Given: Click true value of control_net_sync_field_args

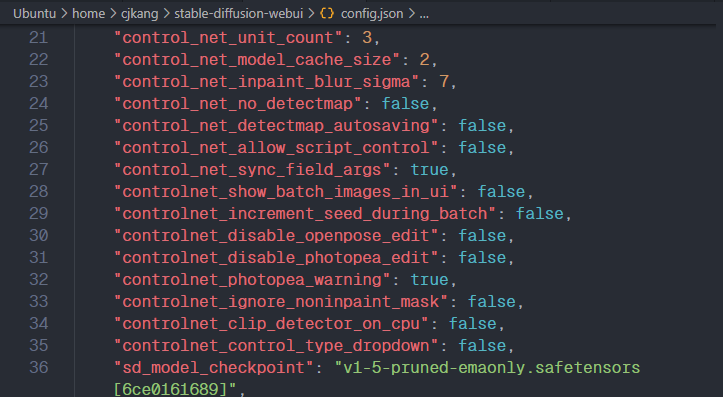Looking at the screenshot, I should coord(429,170).
